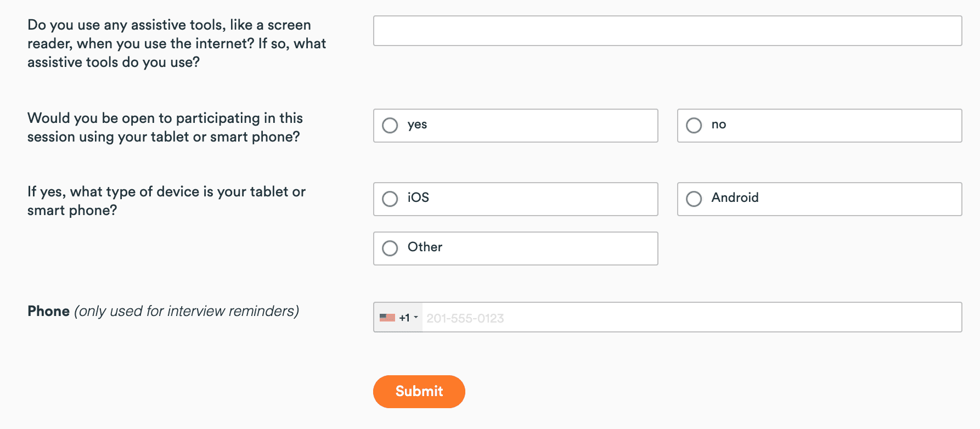Click the US flag icon in phone field
The width and height of the screenshot is (980, 429).
pos(387,318)
